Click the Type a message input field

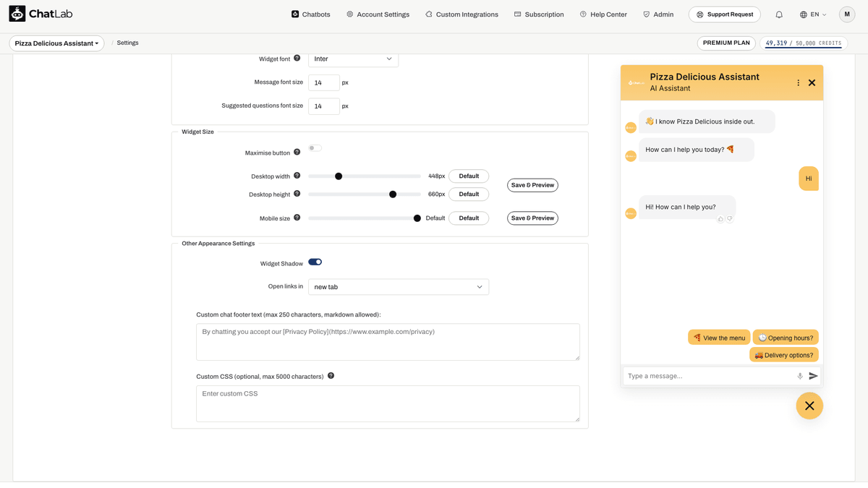pos(709,376)
